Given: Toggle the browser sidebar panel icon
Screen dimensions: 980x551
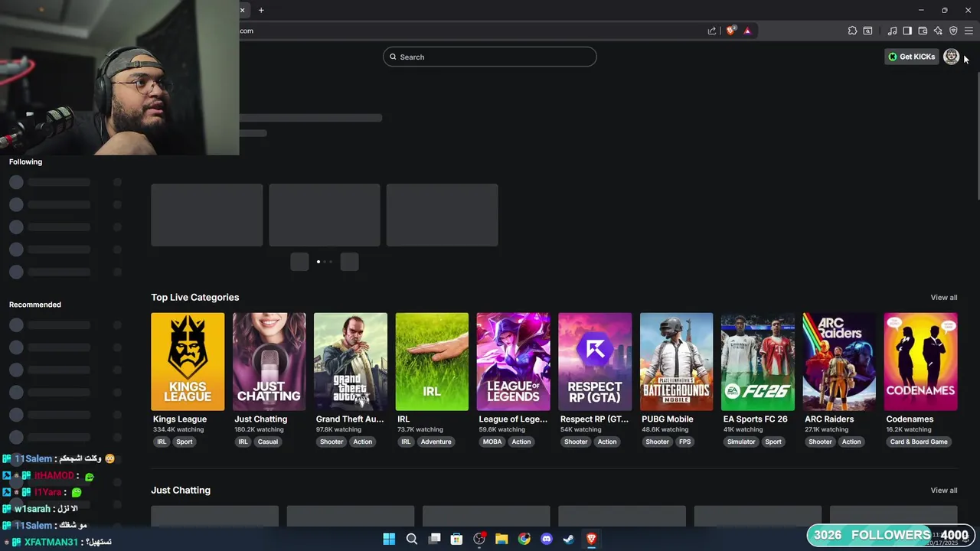Looking at the screenshot, I should pyautogui.click(x=907, y=31).
